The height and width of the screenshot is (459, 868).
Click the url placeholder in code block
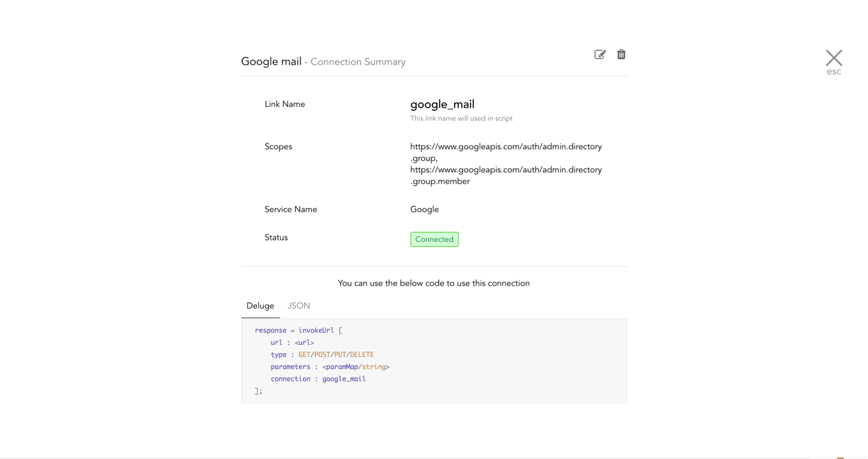(x=304, y=342)
